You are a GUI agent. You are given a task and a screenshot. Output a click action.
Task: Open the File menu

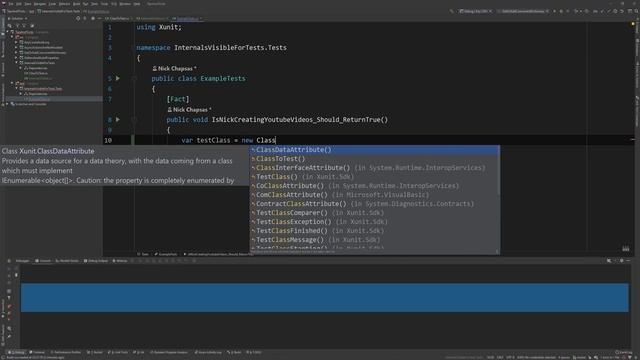[11, 4]
